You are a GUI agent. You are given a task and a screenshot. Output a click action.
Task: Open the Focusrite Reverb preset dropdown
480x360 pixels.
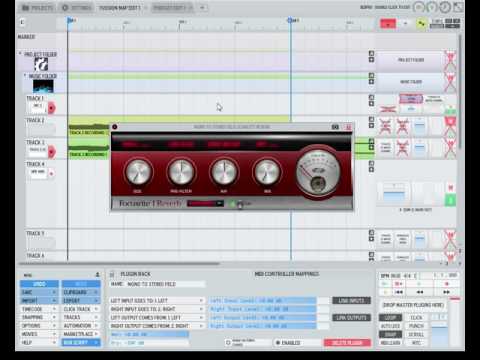point(205,203)
